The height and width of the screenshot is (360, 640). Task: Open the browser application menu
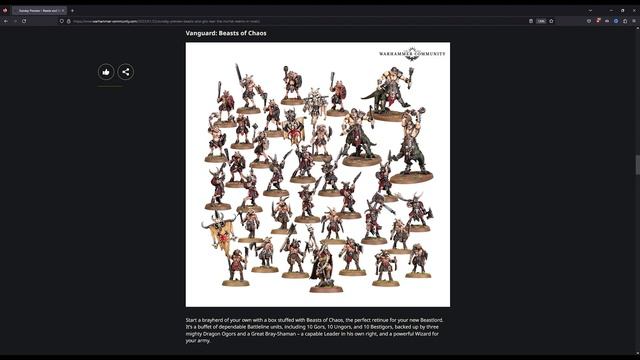(x=634, y=21)
